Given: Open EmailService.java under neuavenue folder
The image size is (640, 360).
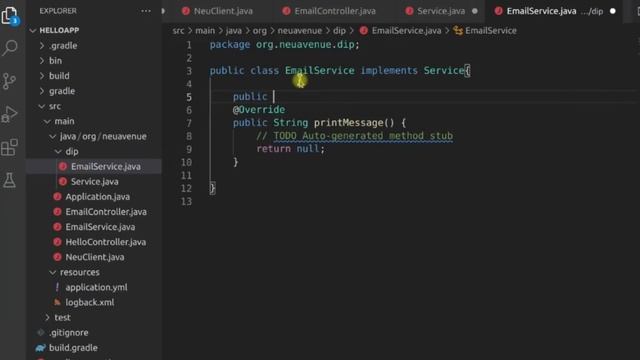Looking at the screenshot, I should (x=100, y=227).
